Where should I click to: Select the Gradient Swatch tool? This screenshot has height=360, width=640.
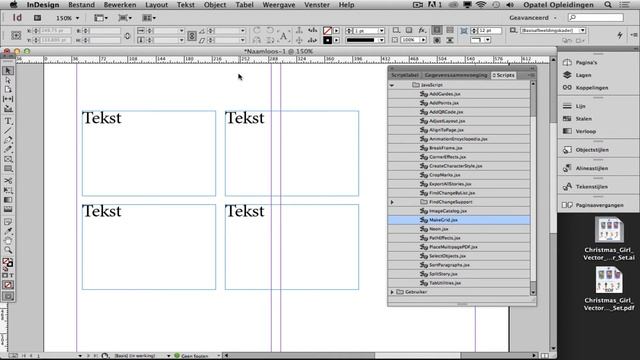(8, 200)
